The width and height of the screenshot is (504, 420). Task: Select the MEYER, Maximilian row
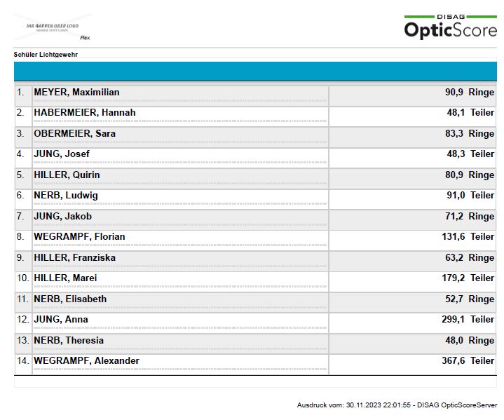coord(77,92)
